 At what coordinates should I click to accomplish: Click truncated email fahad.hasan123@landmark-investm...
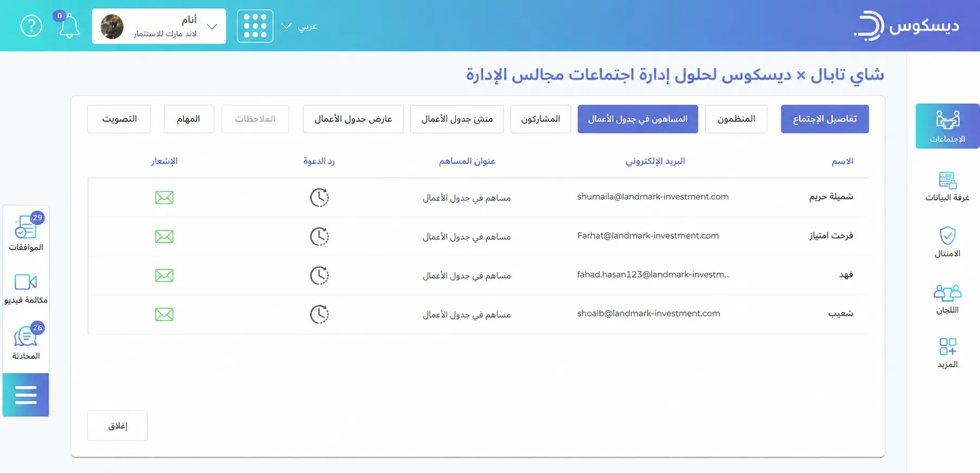click(654, 275)
